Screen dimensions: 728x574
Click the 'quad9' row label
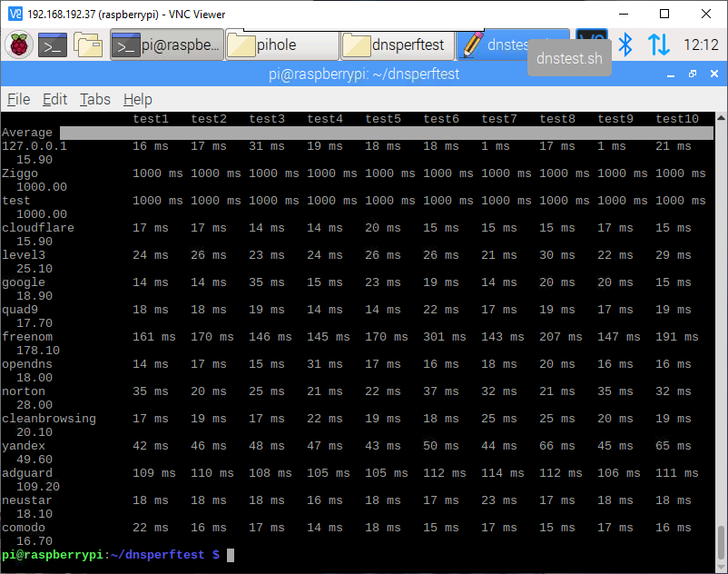pos(20,310)
